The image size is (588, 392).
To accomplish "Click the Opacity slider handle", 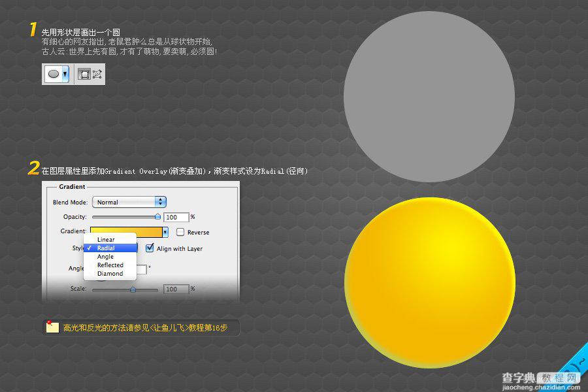I will pos(157,216).
